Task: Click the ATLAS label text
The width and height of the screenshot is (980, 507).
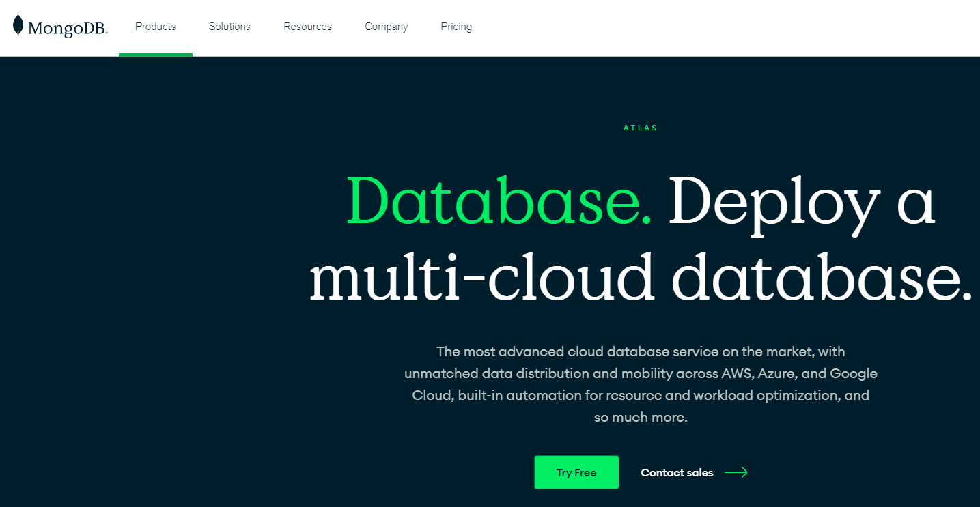Action: (641, 128)
